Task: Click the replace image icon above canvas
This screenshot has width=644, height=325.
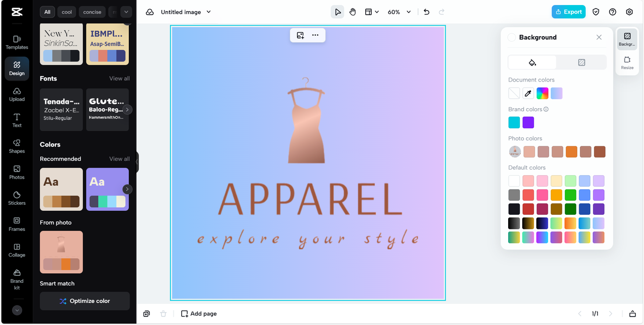Action: pyautogui.click(x=300, y=35)
